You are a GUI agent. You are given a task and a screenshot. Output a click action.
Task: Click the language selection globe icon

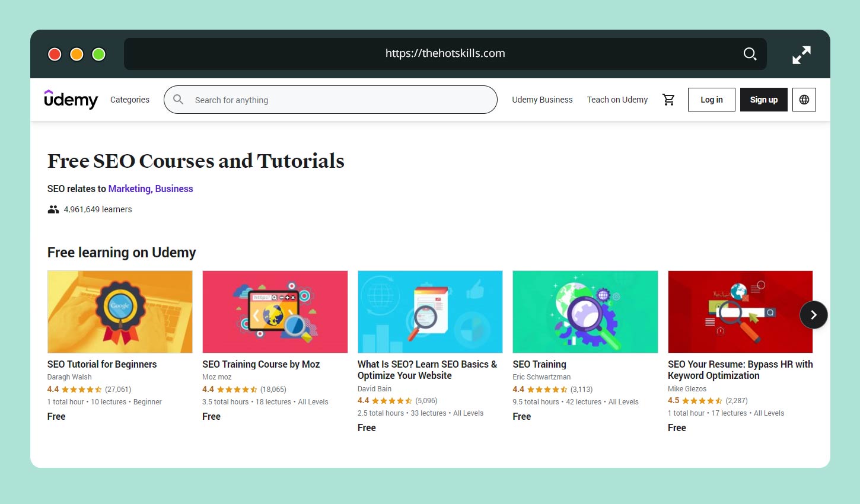point(804,100)
